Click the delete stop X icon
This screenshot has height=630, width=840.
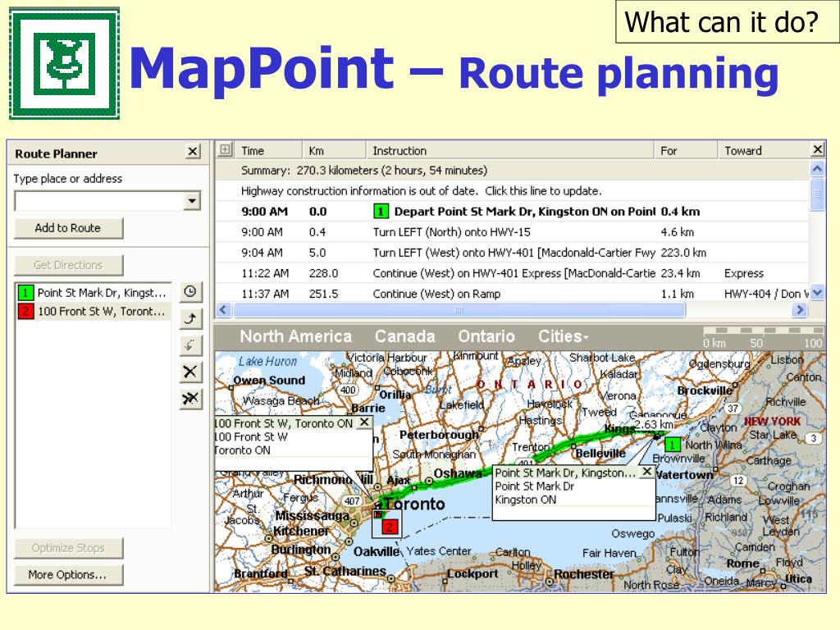click(x=190, y=372)
